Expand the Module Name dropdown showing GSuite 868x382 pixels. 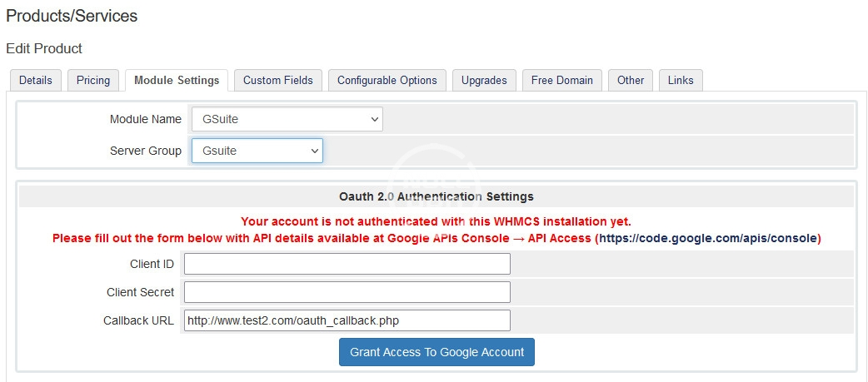click(x=287, y=119)
